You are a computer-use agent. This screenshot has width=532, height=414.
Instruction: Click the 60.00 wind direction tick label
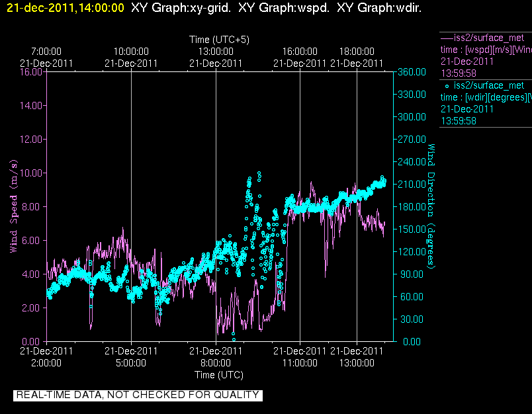[x=412, y=297]
